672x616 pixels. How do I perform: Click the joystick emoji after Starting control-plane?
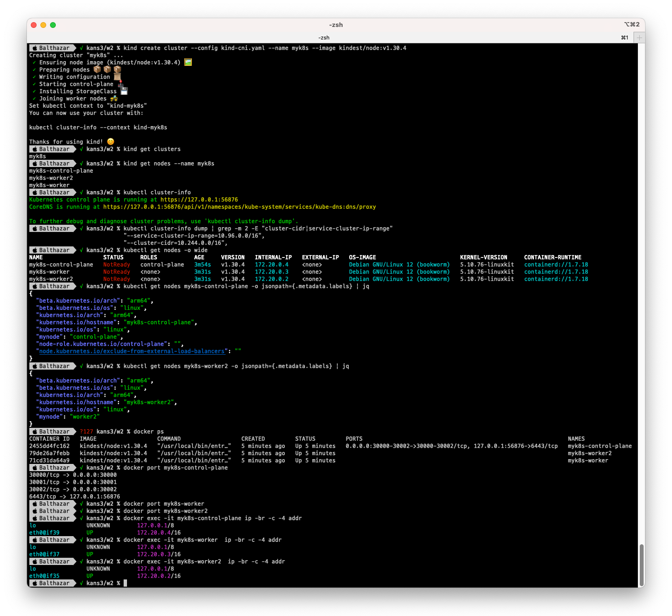click(x=120, y=84)
